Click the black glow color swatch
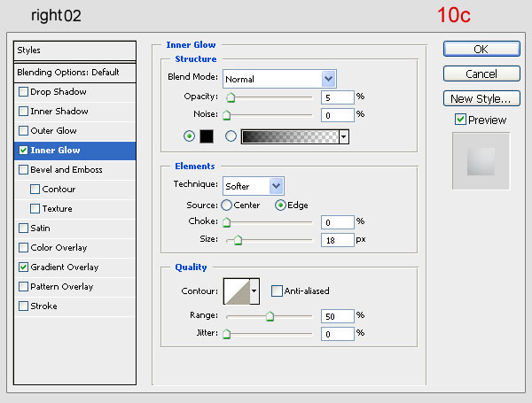The height and width of the screenshot is (403, 532). click(x=206, y=136)
